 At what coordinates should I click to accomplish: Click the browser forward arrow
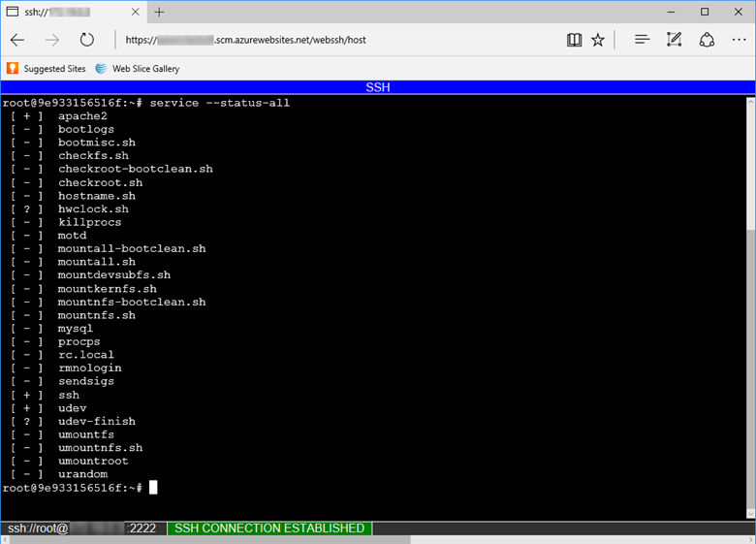tap(52, 40)
